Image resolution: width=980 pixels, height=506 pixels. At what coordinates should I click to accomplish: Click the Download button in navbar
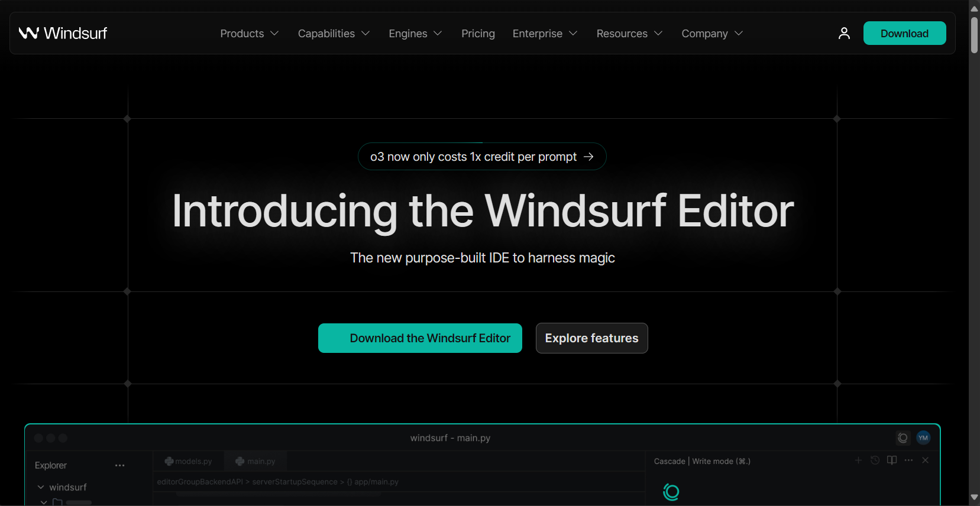pos(904,33)
